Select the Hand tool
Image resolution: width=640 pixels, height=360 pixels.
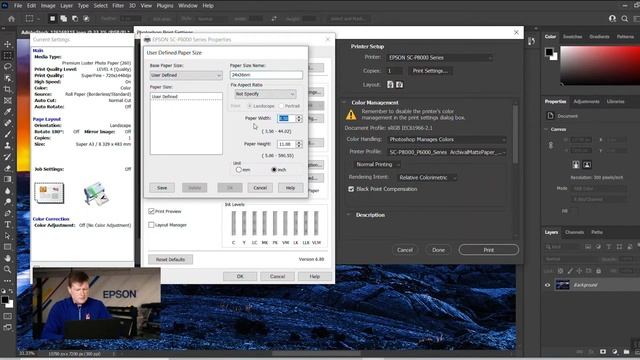point(7,258)
